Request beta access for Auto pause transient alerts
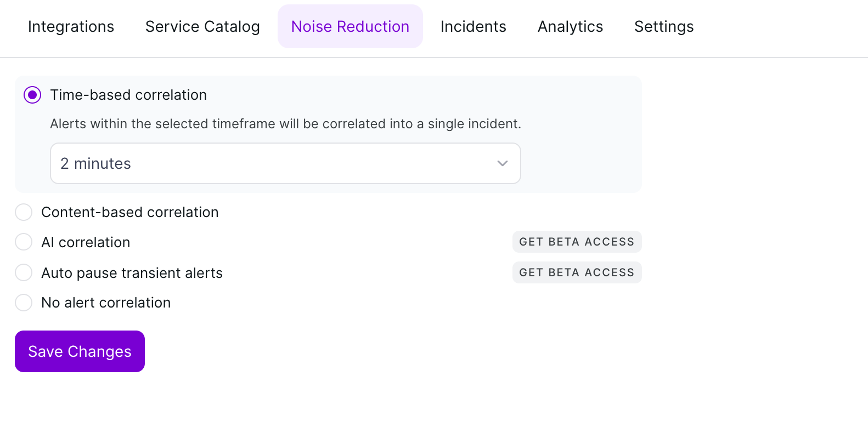Screen dimensions: 868x444 coord(577,272)
